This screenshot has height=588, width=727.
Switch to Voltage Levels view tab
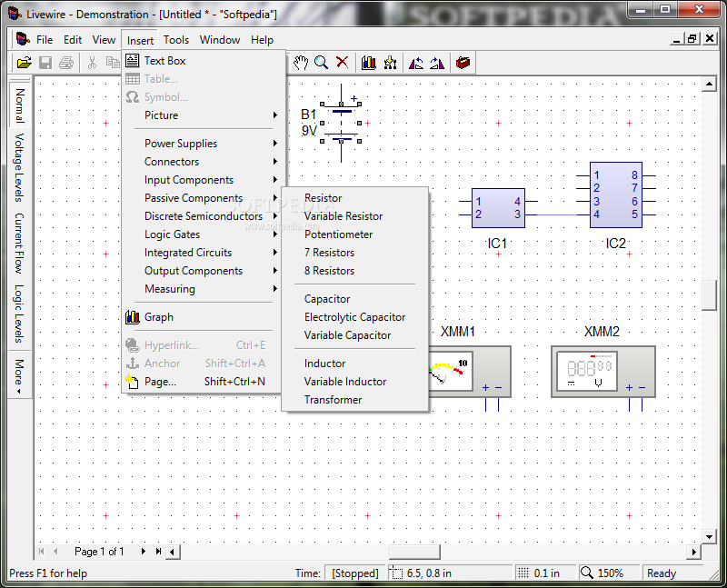[x=19, y=167]
